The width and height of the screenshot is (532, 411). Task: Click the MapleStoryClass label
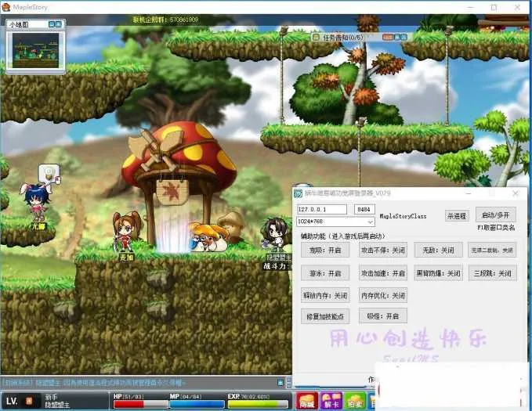[403, 216]
